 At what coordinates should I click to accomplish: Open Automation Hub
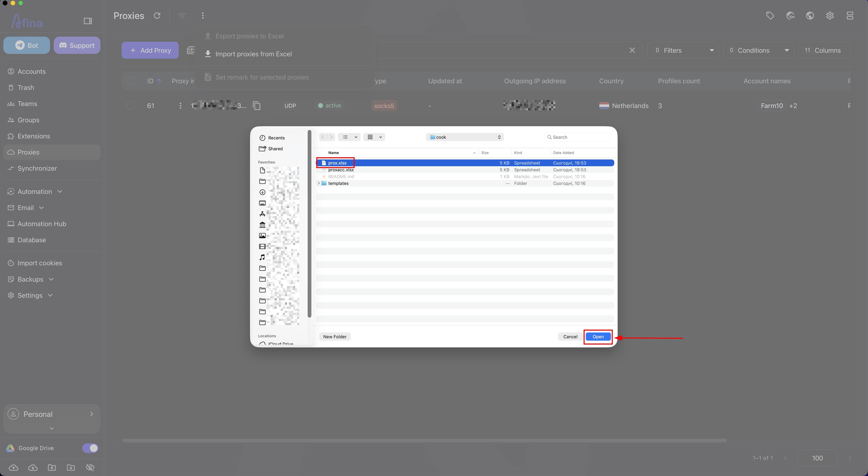[52, 224]
